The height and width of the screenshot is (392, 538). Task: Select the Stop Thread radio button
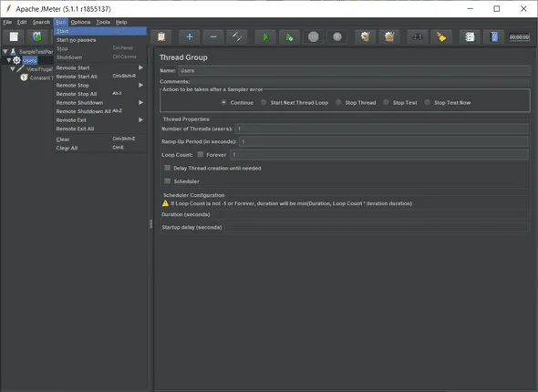point(338,102)
